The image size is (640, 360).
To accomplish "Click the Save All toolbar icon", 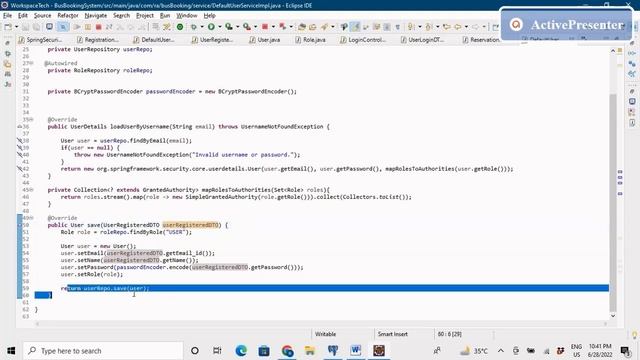I will pyautogui.click(x=36, y=27).
